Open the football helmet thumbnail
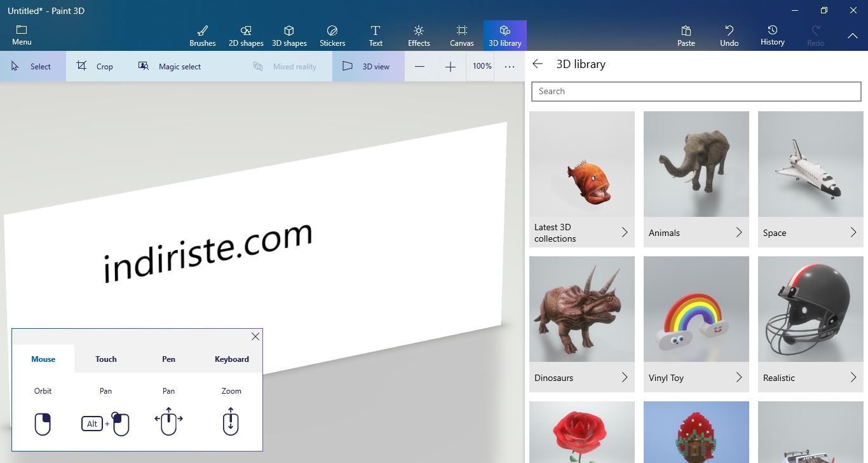868x463 pixels. (811, 309)
